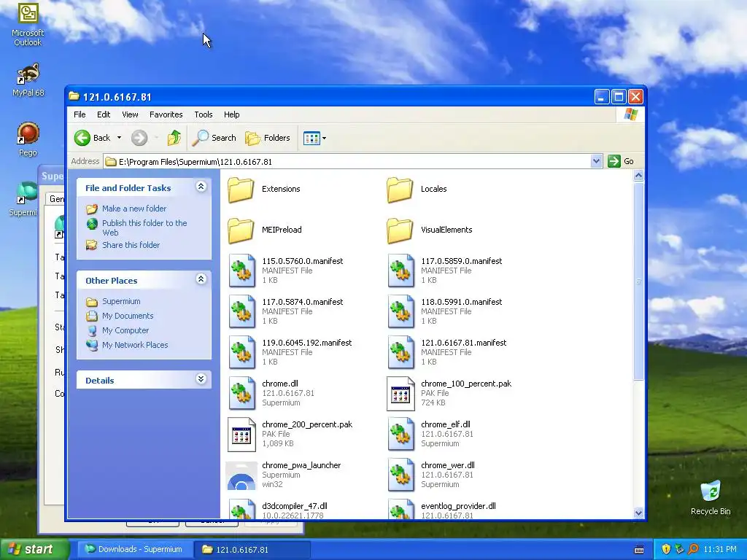Select the VisualElements folder icon

tap(400, 230)
